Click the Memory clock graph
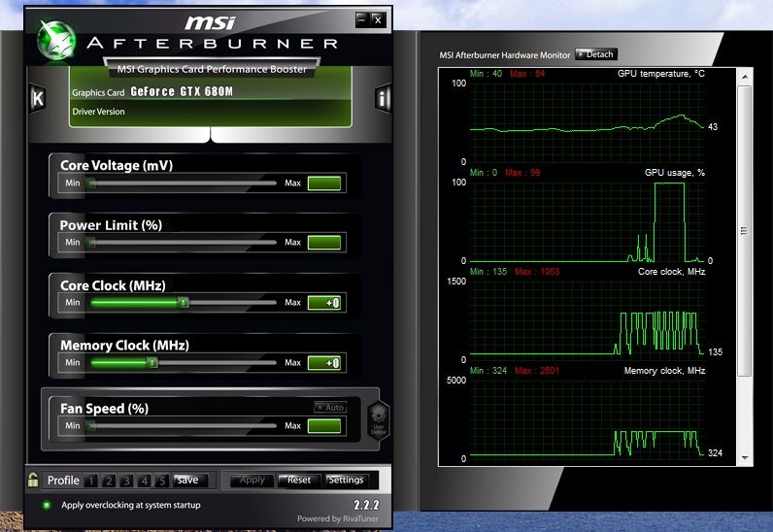Screen dimensions: 773x532 pyautogui.click(x=588, y=419)
